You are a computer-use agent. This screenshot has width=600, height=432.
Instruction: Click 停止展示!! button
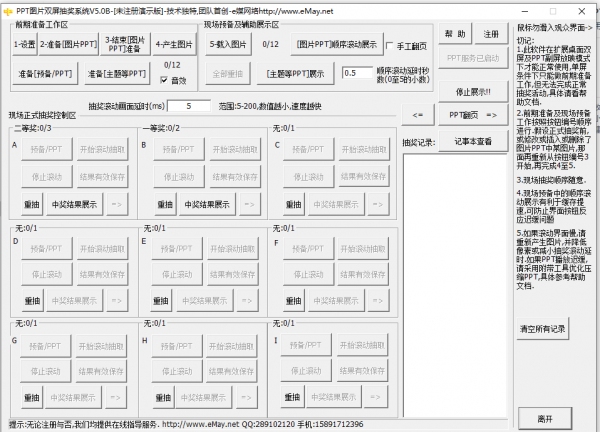[x=473, y=92]
